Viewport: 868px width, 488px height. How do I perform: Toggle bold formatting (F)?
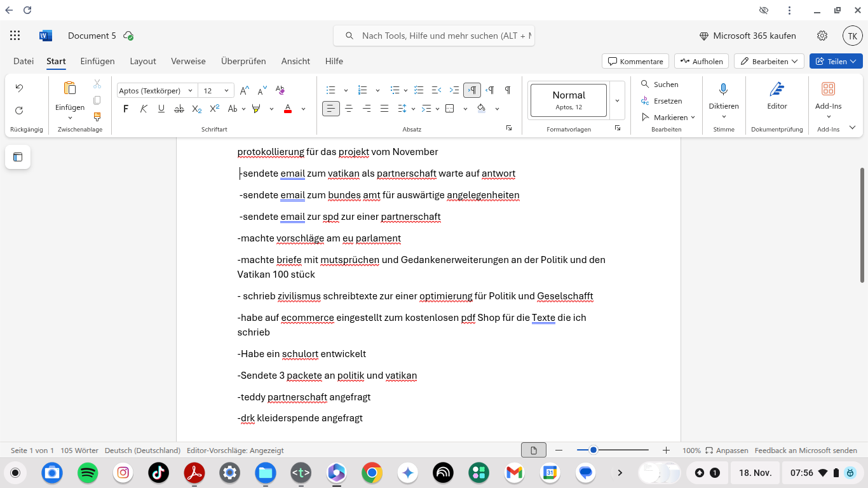pos(126,109)
